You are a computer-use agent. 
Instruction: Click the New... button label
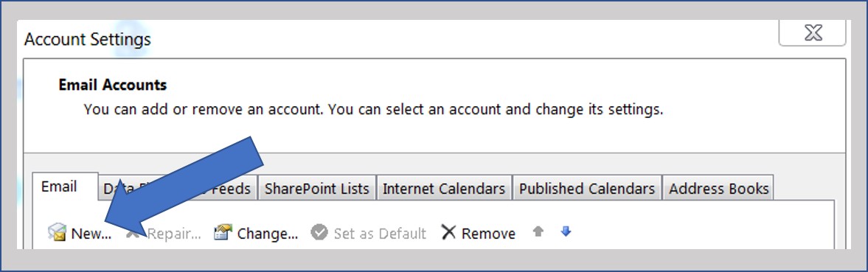coord(91,234)
